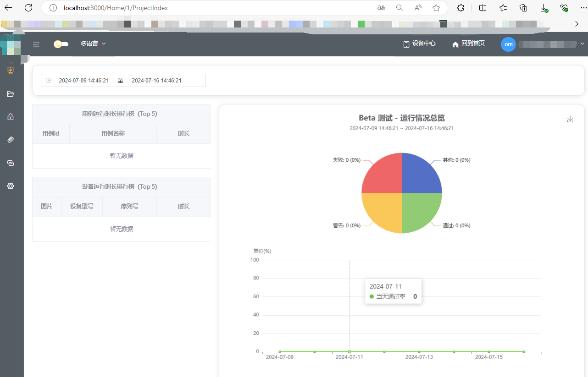Click end date 2024-07-16 14:46:21 field
Image resolution: width=588 pixels, height=377 pixels.
tap(157, 81)
